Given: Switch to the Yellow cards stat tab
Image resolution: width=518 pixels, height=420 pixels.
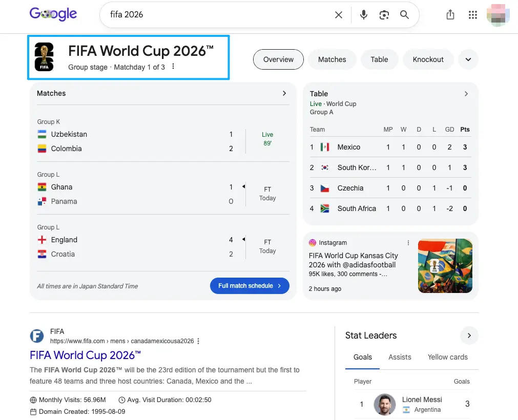Looking at the screenshot, I should (x=448, y=358).
